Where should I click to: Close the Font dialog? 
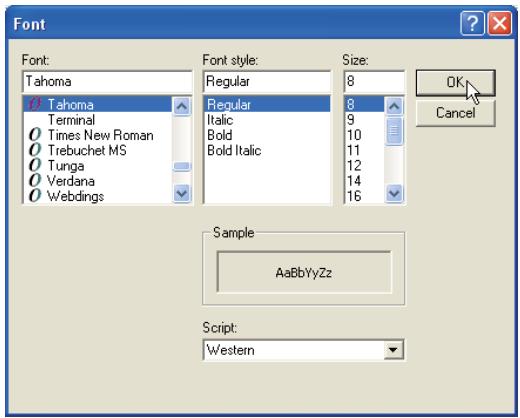[500, 23]
